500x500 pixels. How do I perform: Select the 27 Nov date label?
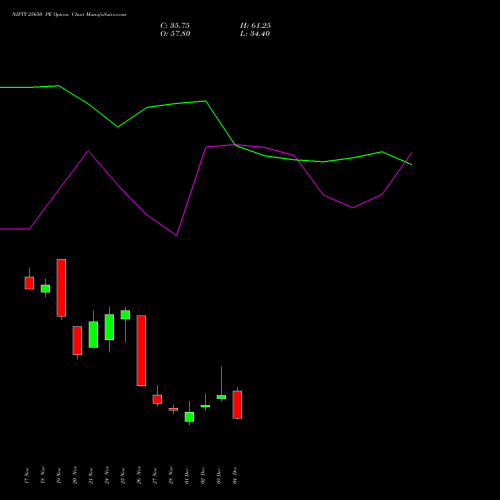(x=155, y=476)
